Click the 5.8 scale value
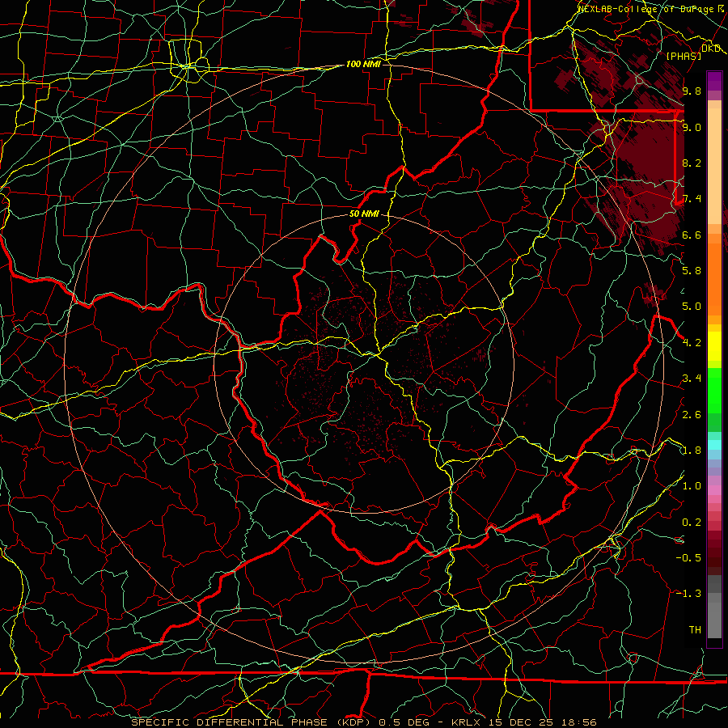728x728 pixels. 692,271
